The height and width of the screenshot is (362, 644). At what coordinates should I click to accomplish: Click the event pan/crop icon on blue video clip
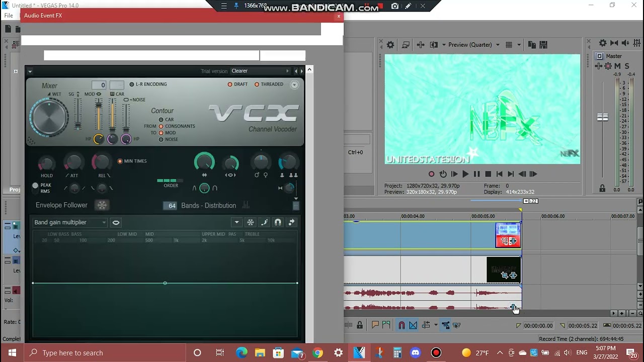tap(504, 241)
